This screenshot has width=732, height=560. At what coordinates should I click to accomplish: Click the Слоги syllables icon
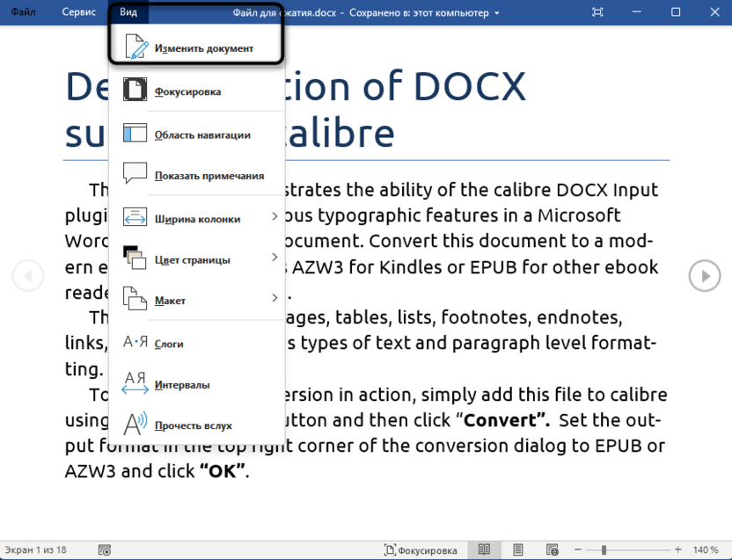click(x=135, y=343)
